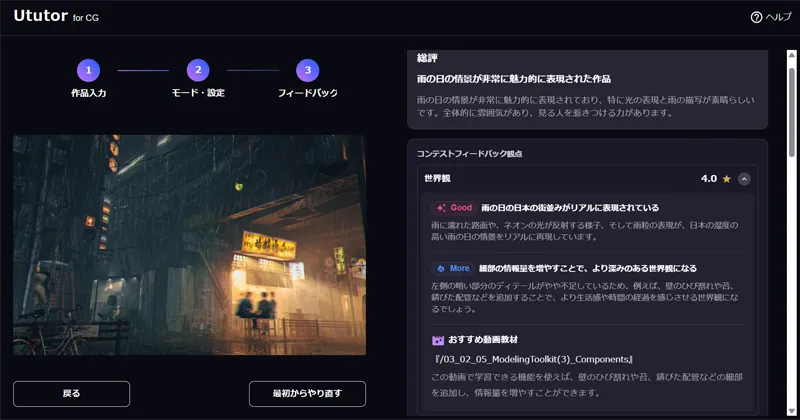This screenshot has height=420, width=800.
Task: Click the 総評 summary card
Action: click(x=587, y=88)
